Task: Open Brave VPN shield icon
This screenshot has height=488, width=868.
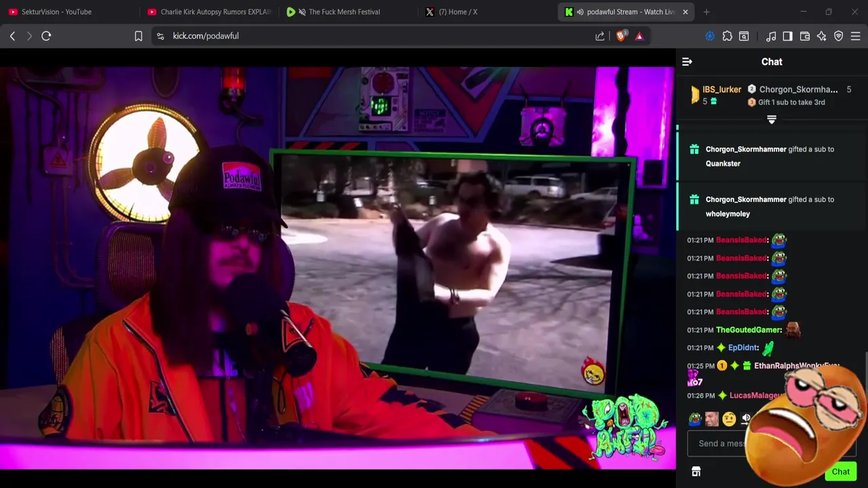Action: [839, 37]
